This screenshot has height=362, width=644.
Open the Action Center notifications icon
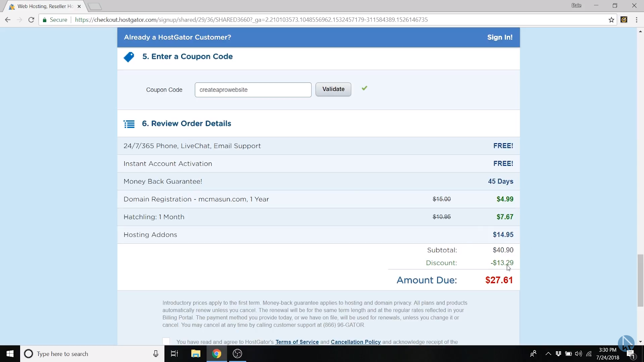coord(631,354)
